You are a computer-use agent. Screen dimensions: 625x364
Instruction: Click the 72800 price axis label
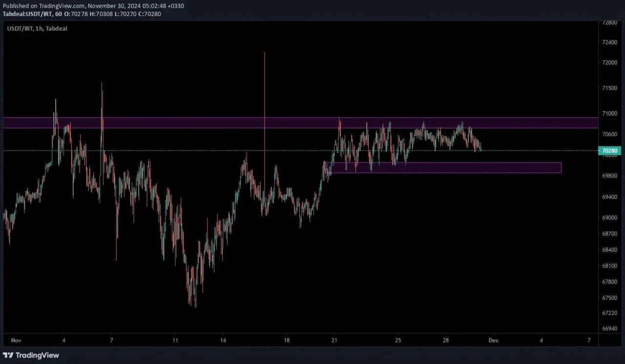(x=610, y=22)
